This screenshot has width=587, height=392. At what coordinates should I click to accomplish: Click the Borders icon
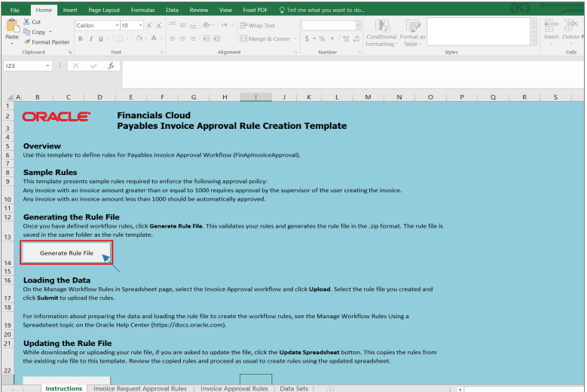119,38
